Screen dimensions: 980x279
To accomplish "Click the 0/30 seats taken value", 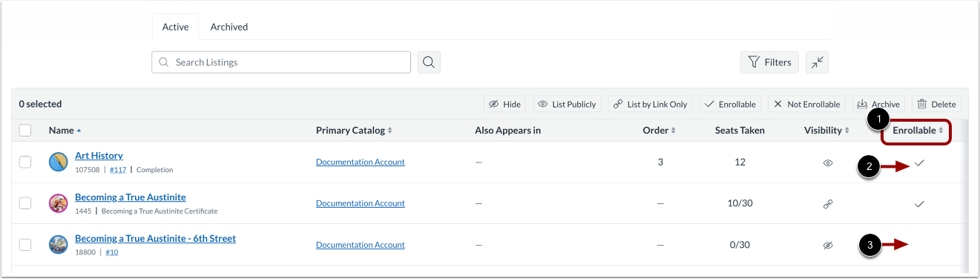I will pyautogui.click(x=740, y=245).
